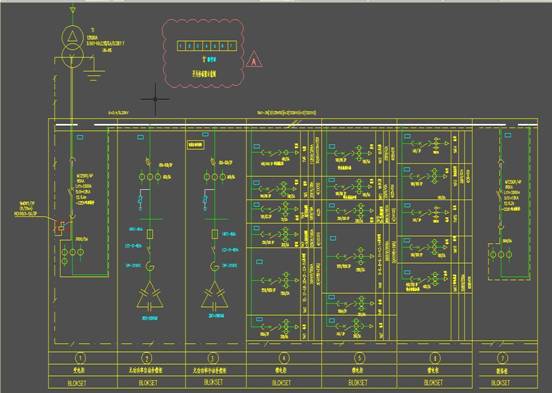Image resolution: width=552 pixels, height=393 pixels.
Task: Select the BLOKSET label under column 6
Action: [x=433, y=382]
